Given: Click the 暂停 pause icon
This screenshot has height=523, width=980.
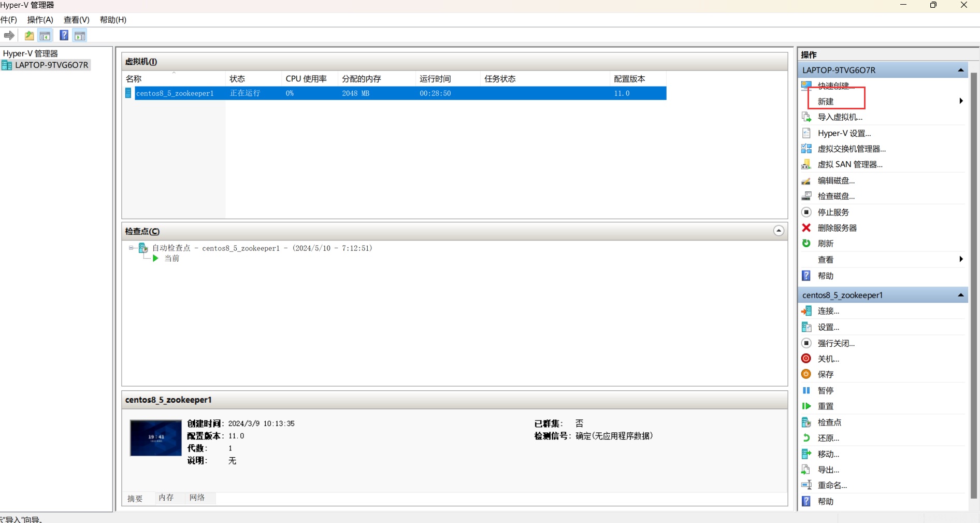Looking at the screenshot, I should click(806, 390).
